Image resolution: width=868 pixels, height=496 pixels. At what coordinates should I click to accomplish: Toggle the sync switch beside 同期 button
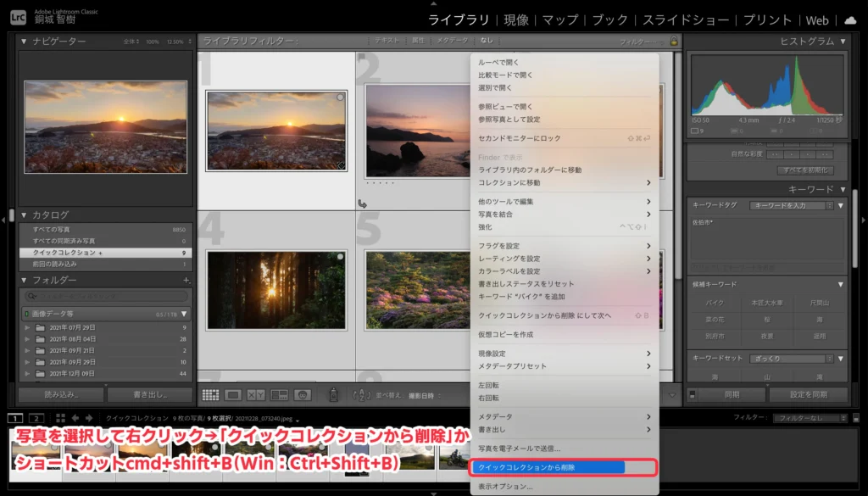point(693,394)
